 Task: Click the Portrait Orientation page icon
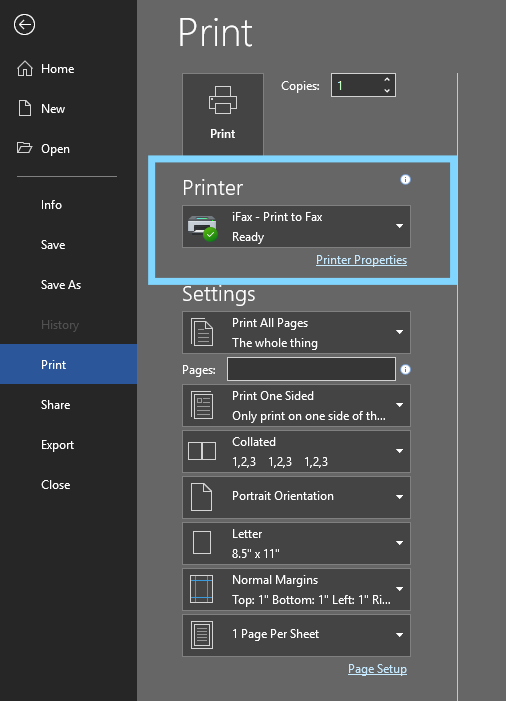202,497
